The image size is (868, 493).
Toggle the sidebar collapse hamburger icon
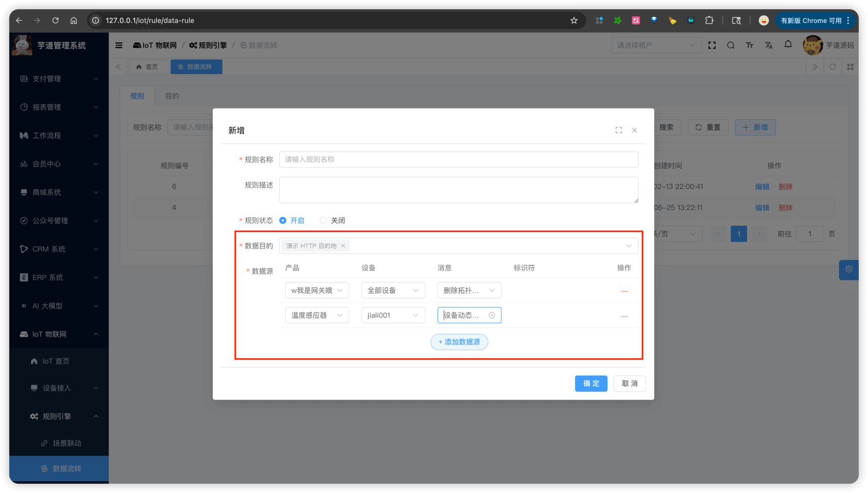119,45
